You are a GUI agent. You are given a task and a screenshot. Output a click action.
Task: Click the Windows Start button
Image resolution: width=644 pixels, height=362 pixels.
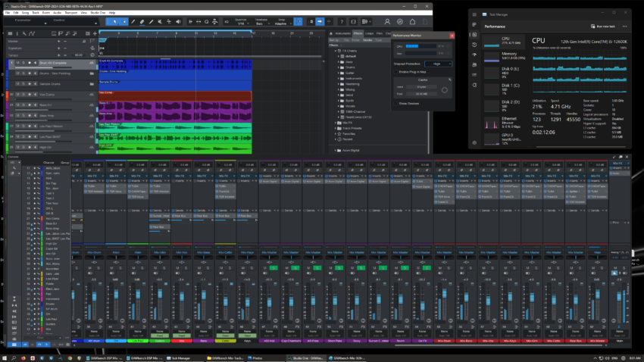4,358
